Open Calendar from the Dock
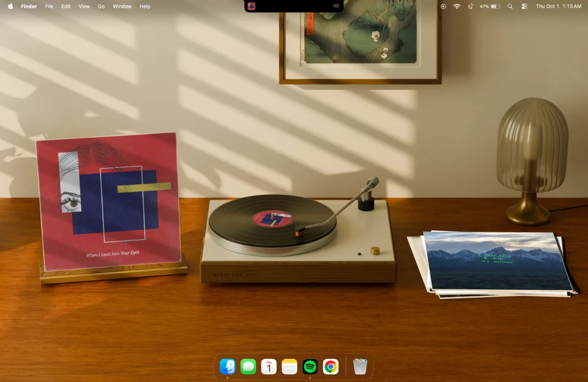 (269, 366)
